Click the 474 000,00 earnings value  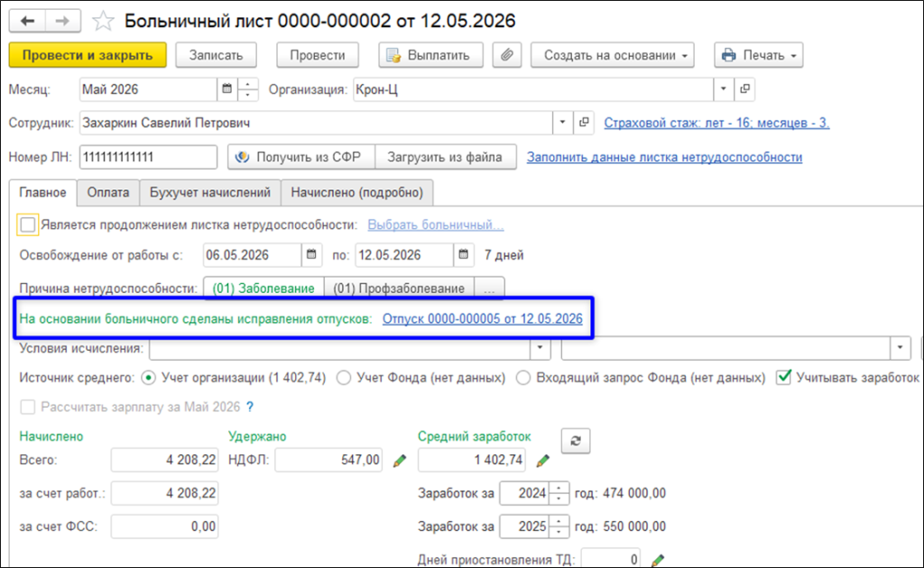coord(634,493)
